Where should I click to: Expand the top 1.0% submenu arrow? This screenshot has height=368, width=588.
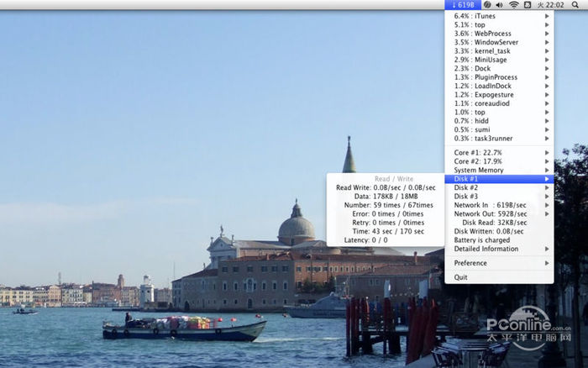tap(547, 112)
